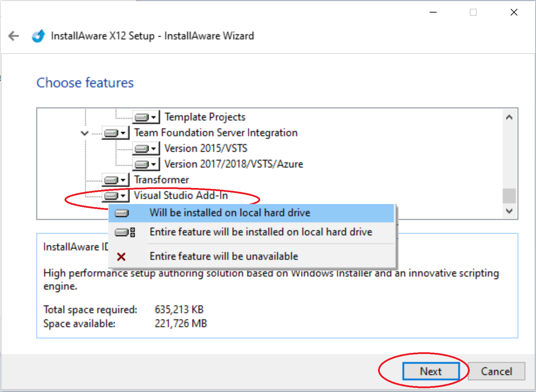
Task: Click the drive with subfeatures icon in menu
Action: coord(125,232)
